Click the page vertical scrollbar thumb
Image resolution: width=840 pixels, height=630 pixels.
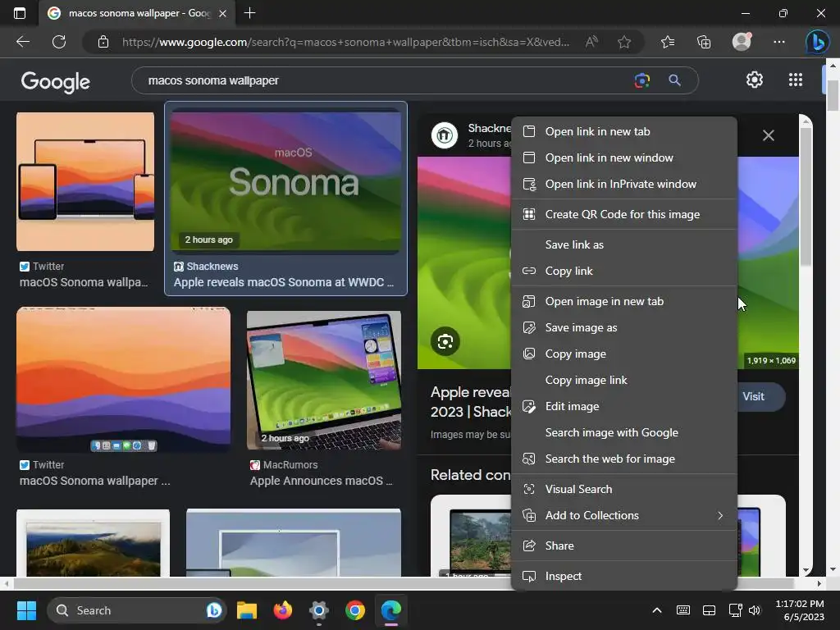833,95
